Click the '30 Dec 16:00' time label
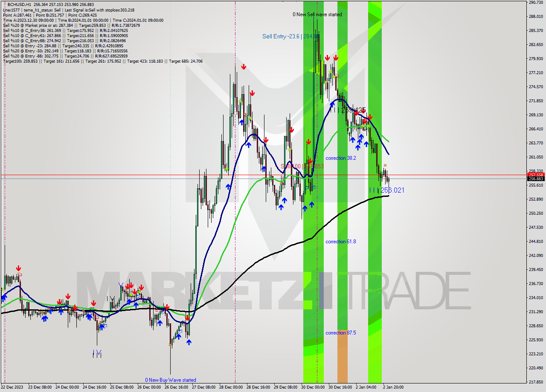 (x=340, y=387)
